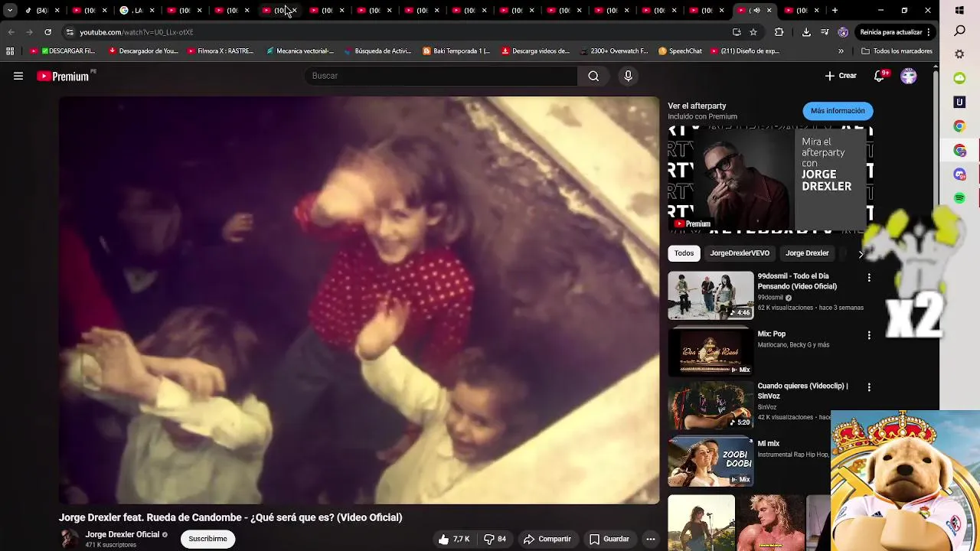Open options for Cuando quieres video
The height and width of the screenshot is (551, 980).
(869, 387)
